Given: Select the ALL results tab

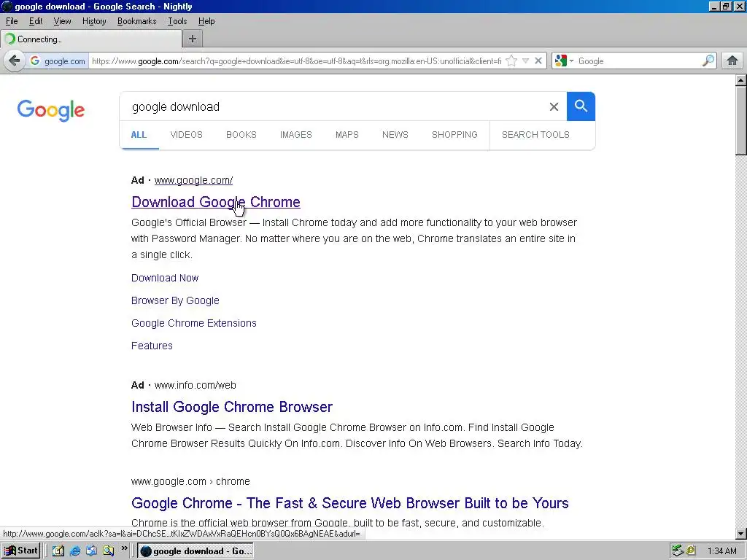Looking at the screenshot, I should coord(139,135).
